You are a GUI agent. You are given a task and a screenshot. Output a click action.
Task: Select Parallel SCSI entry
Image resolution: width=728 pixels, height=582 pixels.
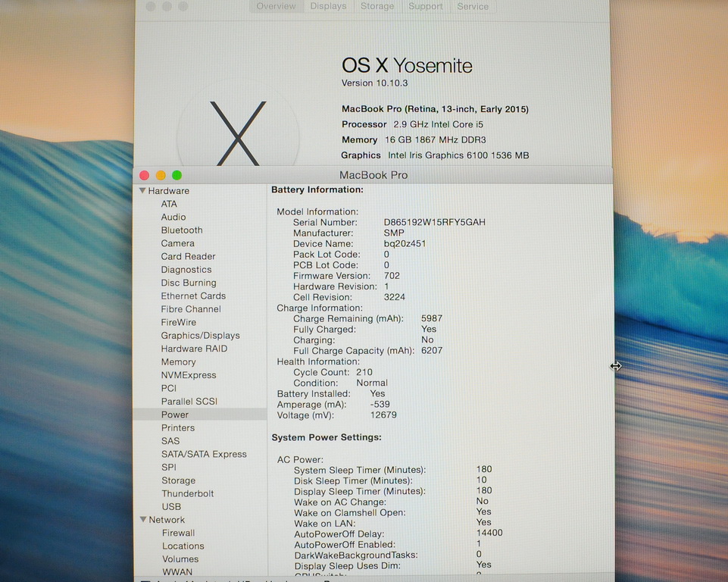pos(189,402)
